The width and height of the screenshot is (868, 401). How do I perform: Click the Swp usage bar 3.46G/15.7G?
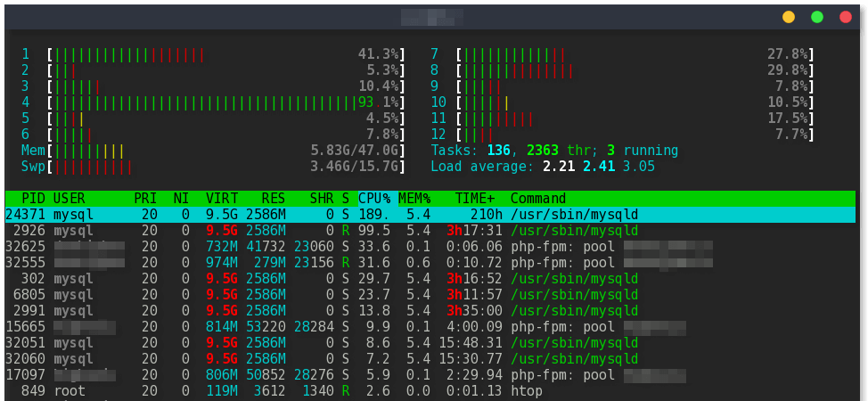click(225, 167)
